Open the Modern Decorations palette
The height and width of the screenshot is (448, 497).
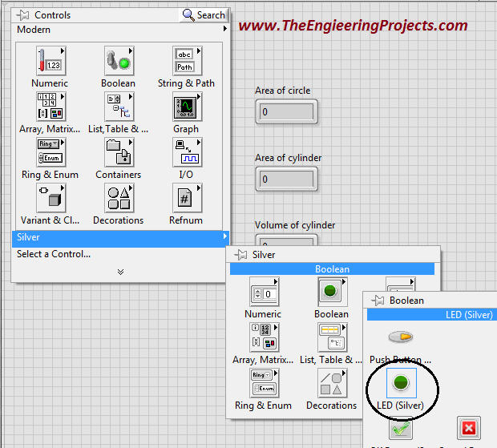click(x=119, y=198)
